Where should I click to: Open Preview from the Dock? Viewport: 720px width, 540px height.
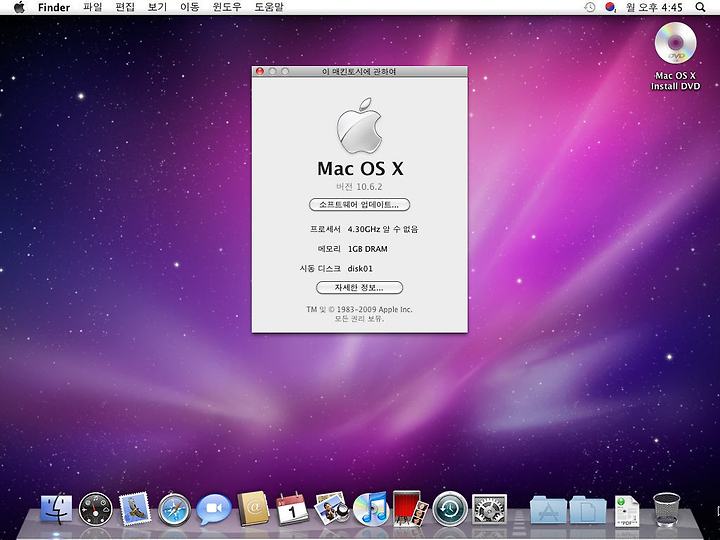(x=332, y=509)
